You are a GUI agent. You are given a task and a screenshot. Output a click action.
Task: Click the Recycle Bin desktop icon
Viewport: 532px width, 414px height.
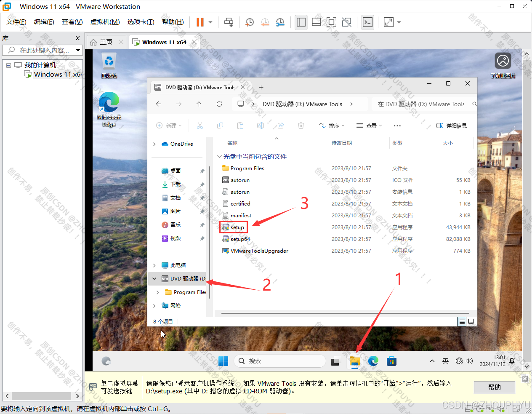pos(109,66)
